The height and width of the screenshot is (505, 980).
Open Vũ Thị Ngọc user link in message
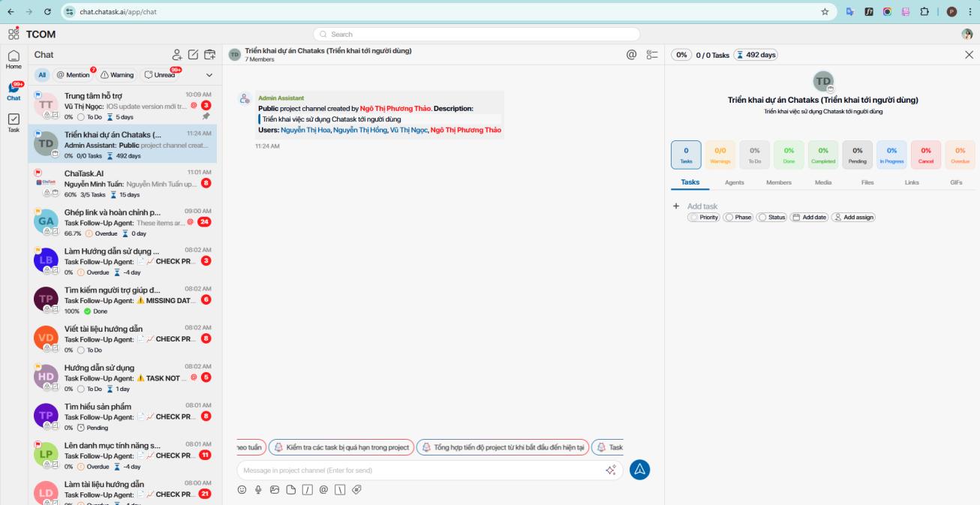pyautogui.click(x=407, y=130)
